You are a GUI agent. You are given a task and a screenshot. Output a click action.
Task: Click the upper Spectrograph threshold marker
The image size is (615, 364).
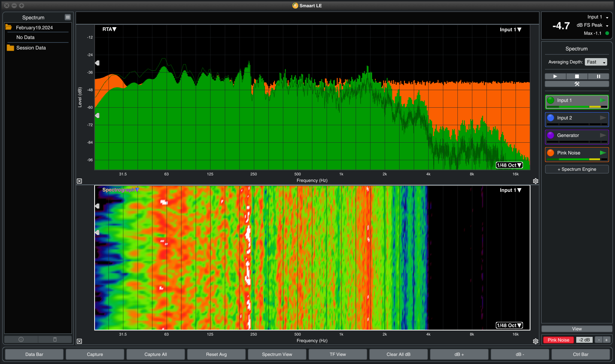[x=97, y=206]
